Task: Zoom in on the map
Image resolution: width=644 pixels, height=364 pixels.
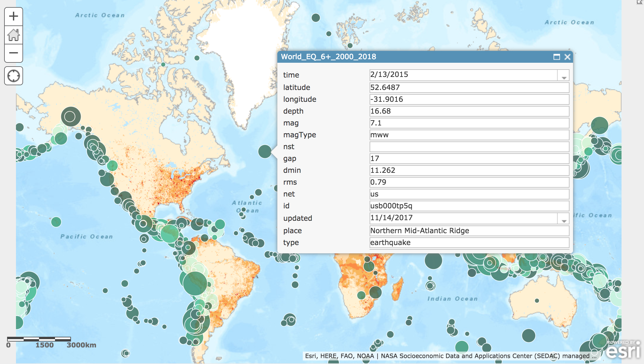Action: [x=14, y=16]
